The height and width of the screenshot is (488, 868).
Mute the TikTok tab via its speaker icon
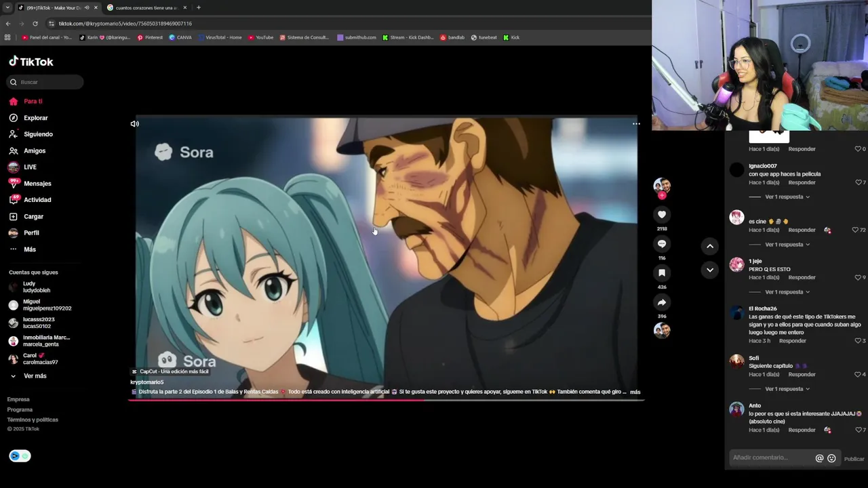point(87,7)
